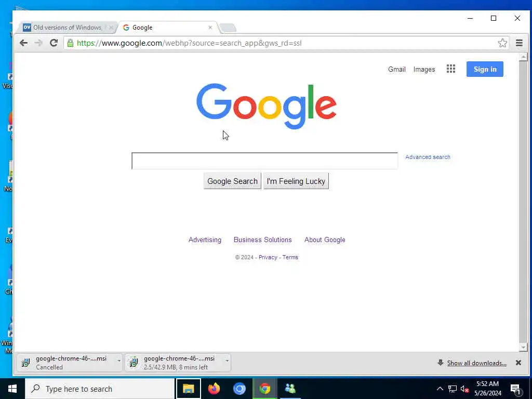Screen dimensions: 532x399
Task: Focus the Google search box
Action: tap(264, 161)
